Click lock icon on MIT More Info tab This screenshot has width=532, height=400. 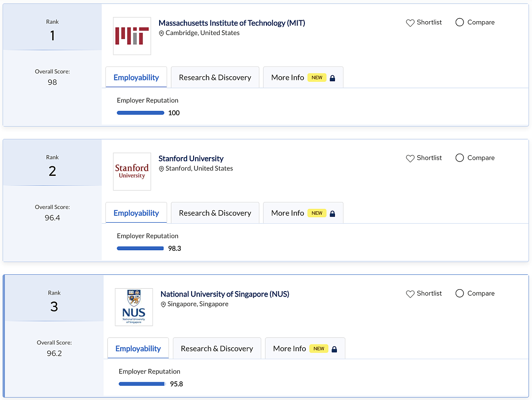click(332, 78)
